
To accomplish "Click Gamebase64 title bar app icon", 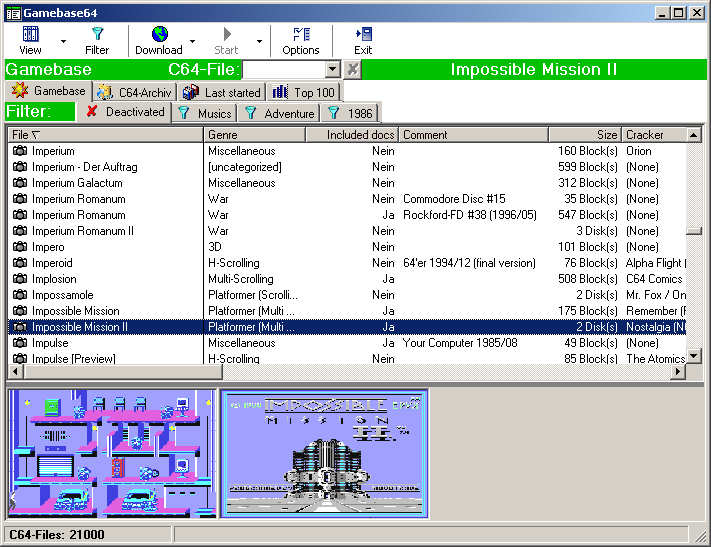I will coord(13,13).
